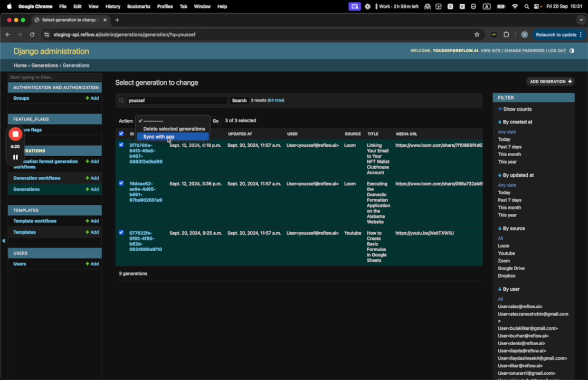Open Chrome extensions puzzle icon
This screenshot has height=380, width=588.
pos(506,35)
